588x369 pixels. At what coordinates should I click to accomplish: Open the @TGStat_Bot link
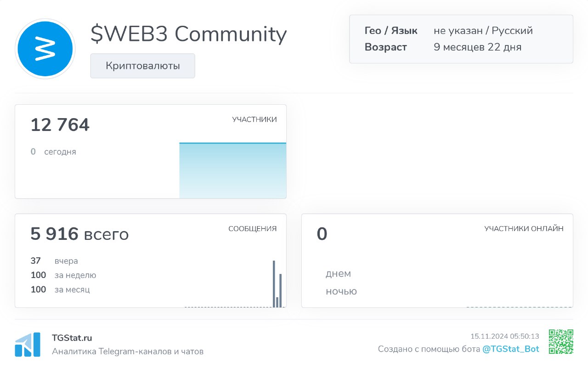(x=511, y=349)
